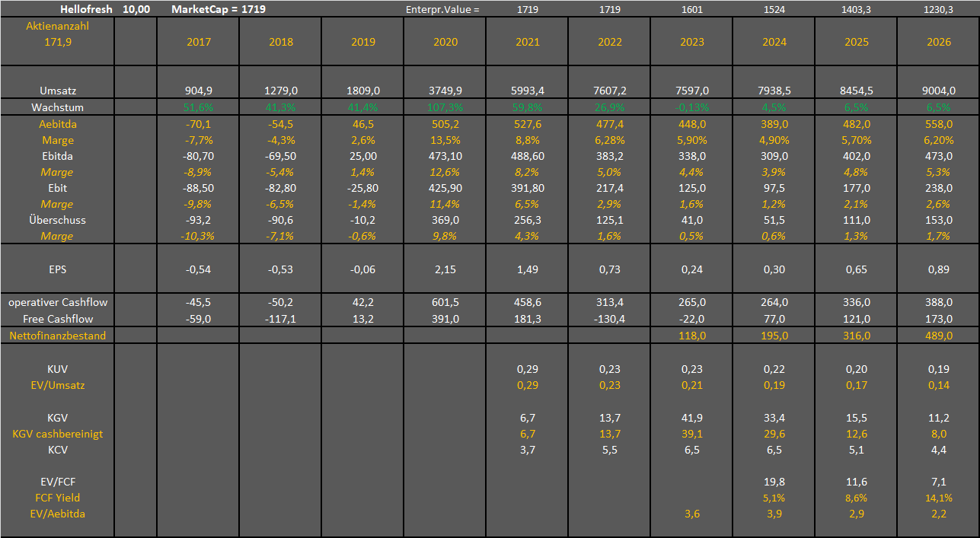Click FCF Yield value 14,1% for 2026
Screen dimensions: 980x538
click(x=939, y=498)
